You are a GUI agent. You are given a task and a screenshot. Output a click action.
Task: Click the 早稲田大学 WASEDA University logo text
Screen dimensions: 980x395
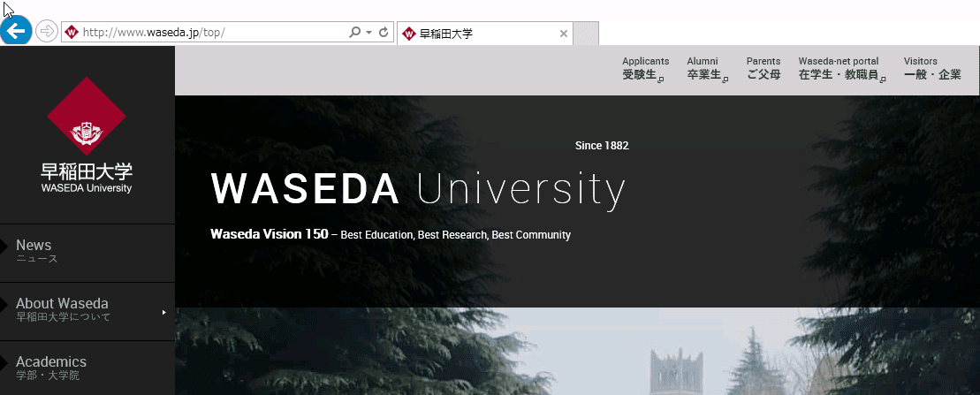click(87, 179)
